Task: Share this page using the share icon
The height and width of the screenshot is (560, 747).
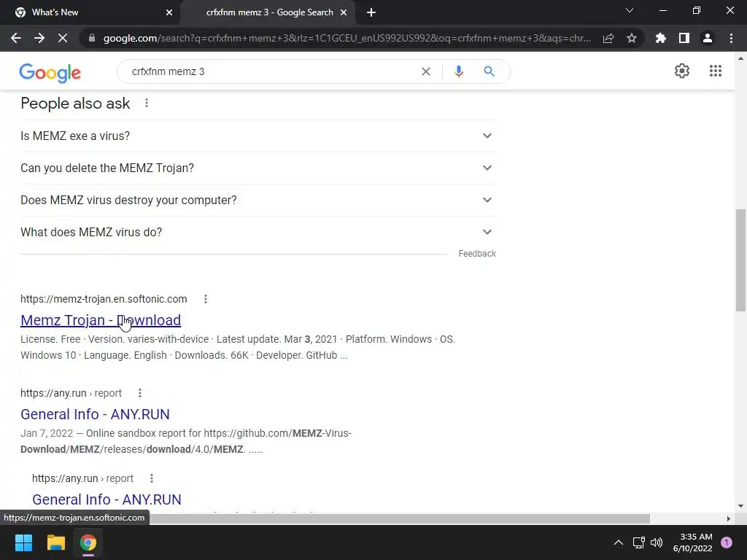Action: tap(608, 38)
